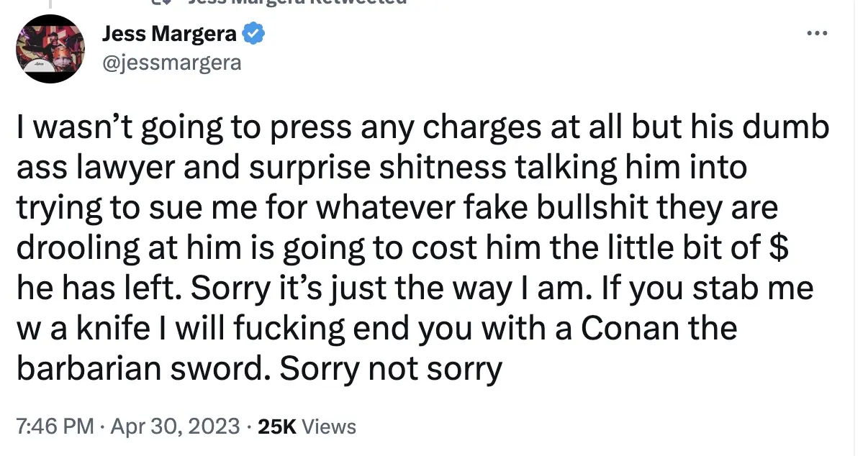Click the first line of the tweet
Image resolution: width=868 pixels, height=456 pixels.
[422, 129]
